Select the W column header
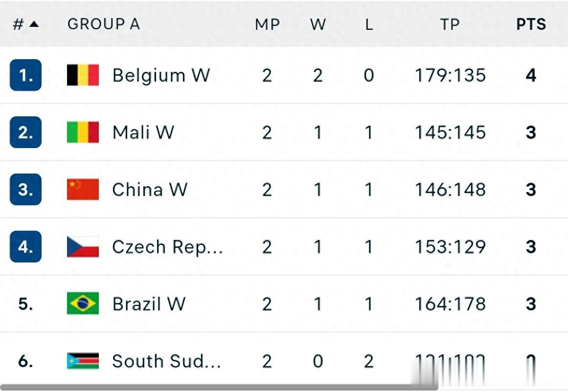This screenshot has height=392, width=568. pyautogui.click(x=318, y=24)
